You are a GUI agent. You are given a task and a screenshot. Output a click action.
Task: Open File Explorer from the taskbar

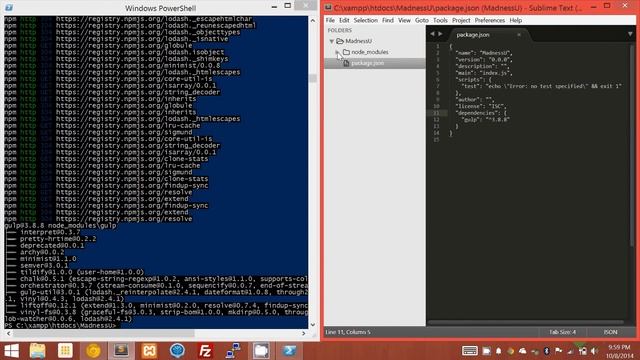coord(37,351)
